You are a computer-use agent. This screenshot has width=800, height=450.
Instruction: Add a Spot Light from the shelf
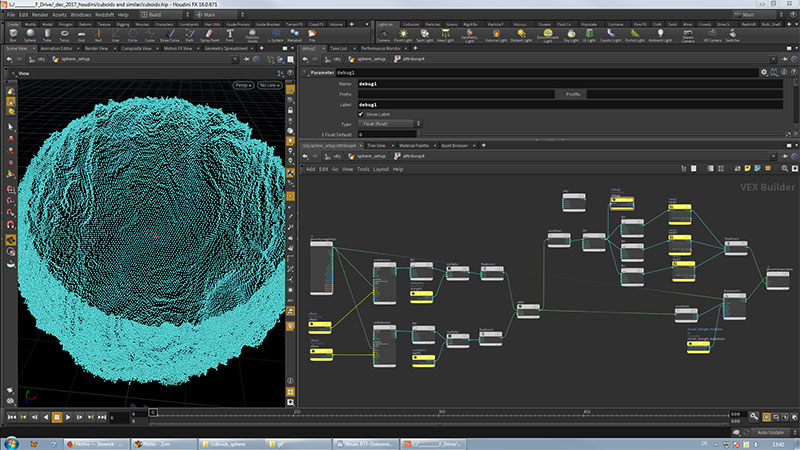[424, 35]
